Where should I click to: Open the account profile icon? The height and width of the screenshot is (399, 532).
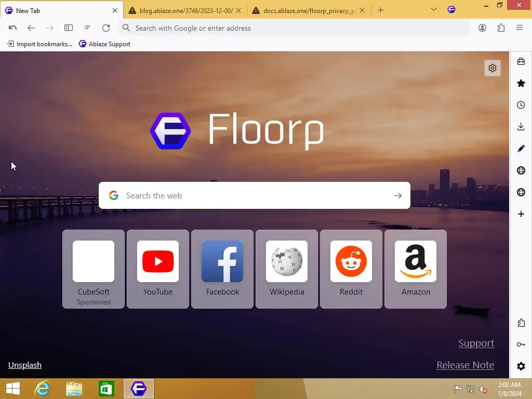tap(482, 28)
